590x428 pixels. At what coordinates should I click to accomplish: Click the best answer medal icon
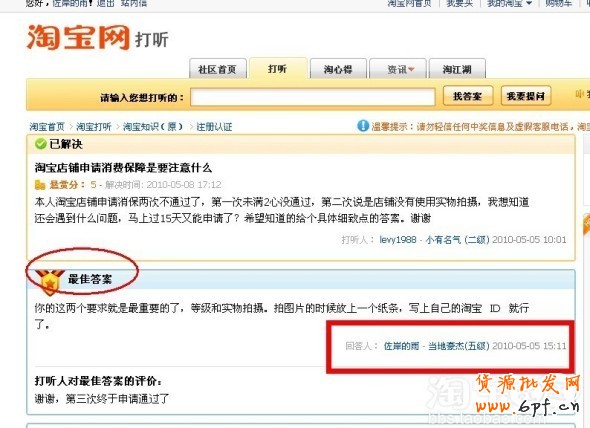click(49, 282)
